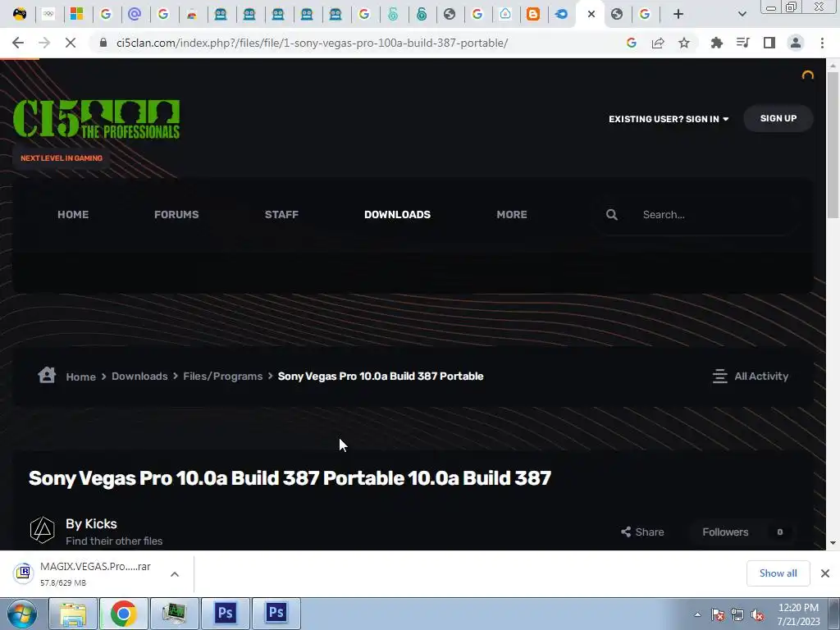Click Show all downloads button
This screenshot has width=840, height=630.
click(x=778, y=573)
